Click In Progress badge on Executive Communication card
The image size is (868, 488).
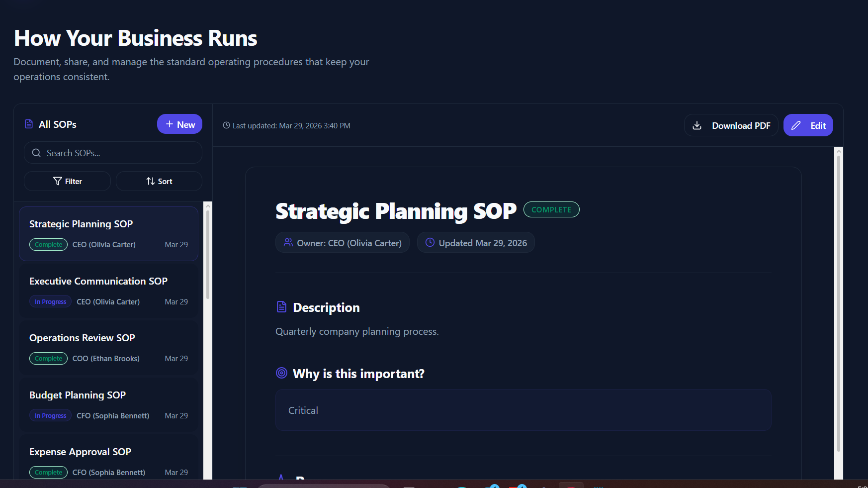click(x=50, y=301)
